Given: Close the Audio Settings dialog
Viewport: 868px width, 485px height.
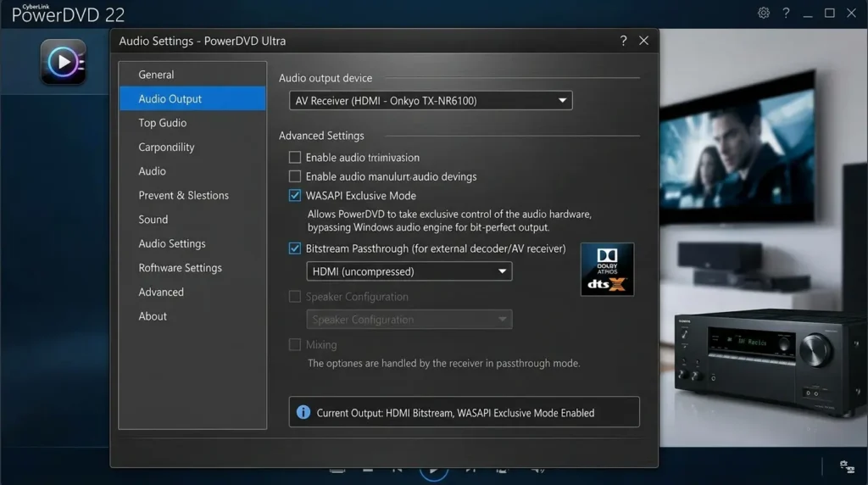Looking at the screenshot, I should [x=644, y=41].
